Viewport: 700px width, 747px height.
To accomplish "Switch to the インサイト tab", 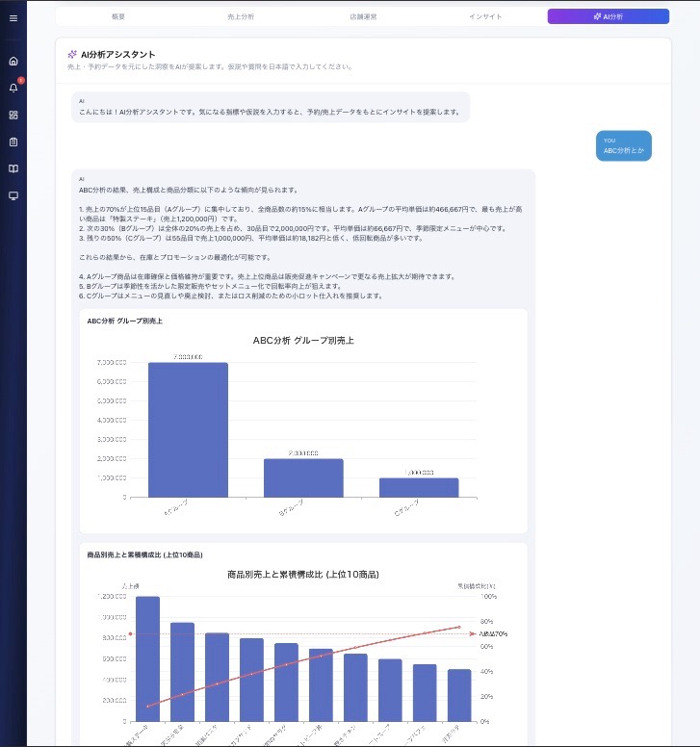I will pos(485,16).
